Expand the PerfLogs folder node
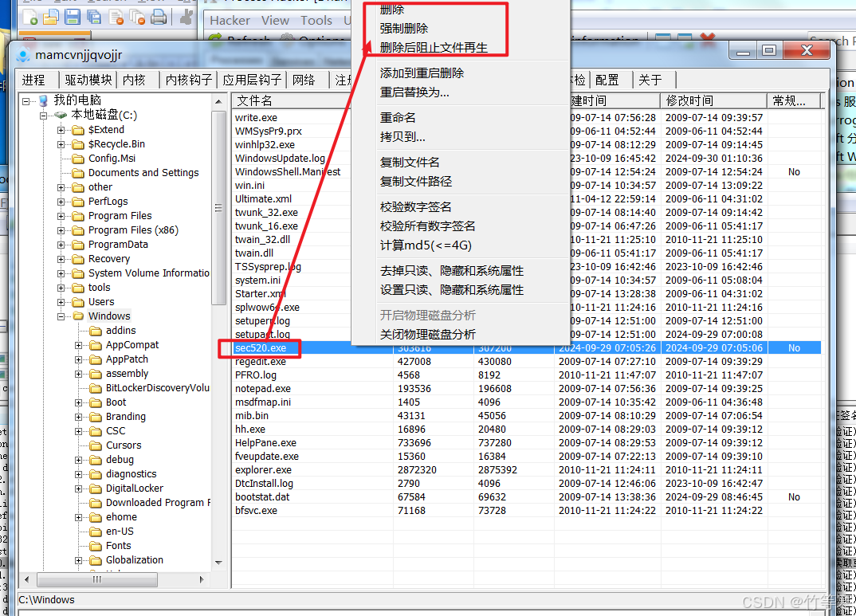The image size is (856, 616). pyautogui.click(x=61, y=202)
